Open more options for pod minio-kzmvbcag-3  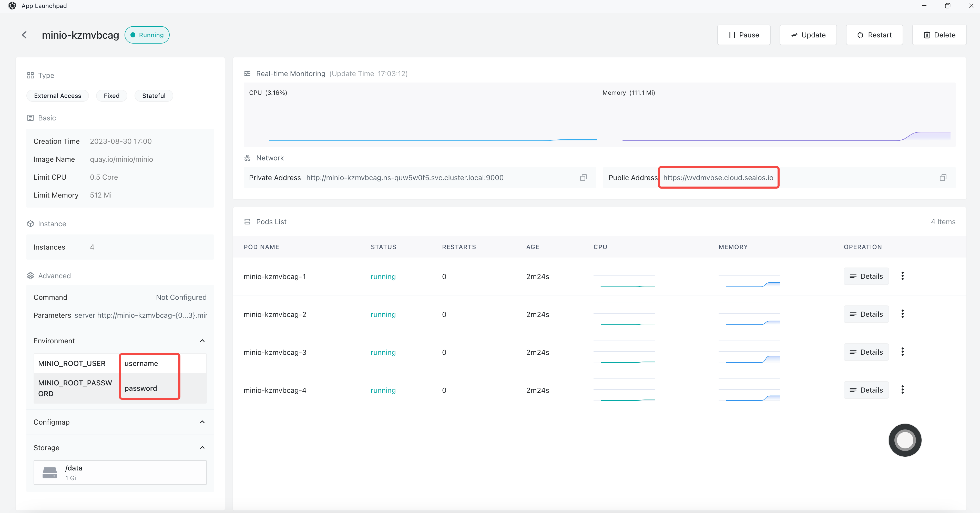[x=902, y=352]
